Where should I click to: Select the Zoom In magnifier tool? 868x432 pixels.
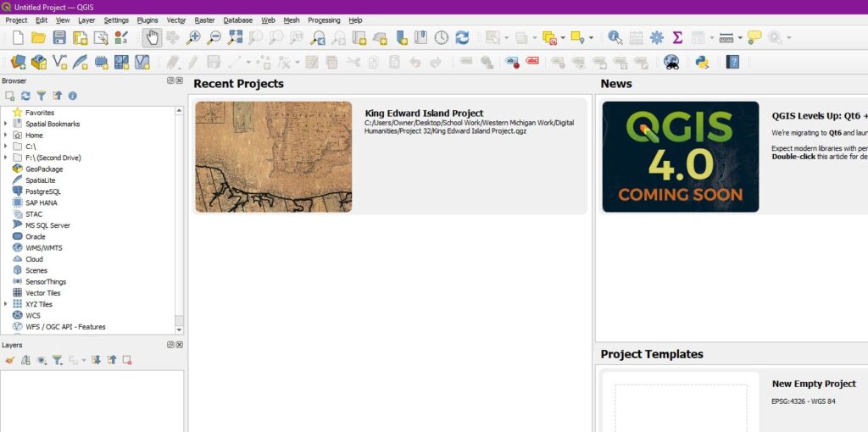[x=193, y=37]
